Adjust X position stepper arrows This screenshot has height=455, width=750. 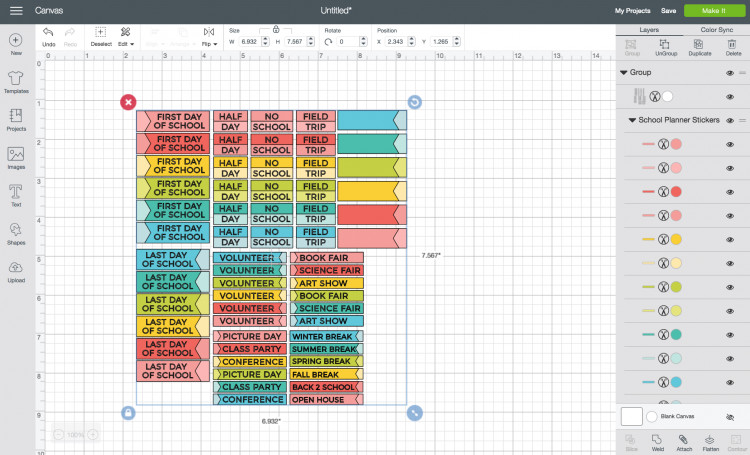point(411,42)
